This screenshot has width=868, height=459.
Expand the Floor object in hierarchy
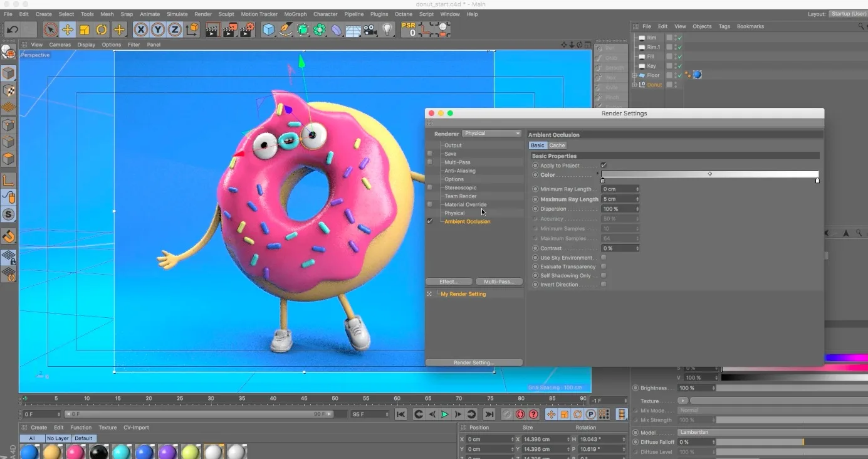point(634,75)
